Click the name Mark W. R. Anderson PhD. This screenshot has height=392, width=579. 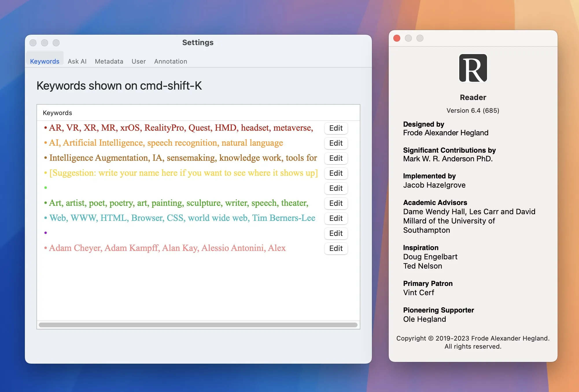point(448,159)
